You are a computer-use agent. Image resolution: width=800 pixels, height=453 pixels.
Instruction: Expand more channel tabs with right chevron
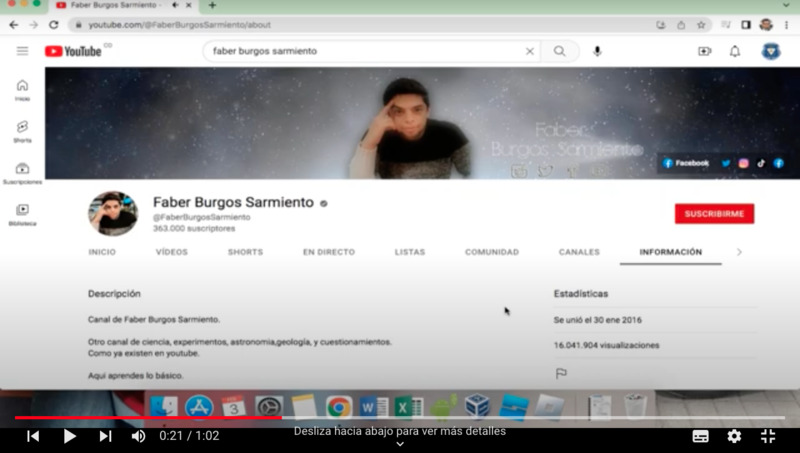click(739, 252)
